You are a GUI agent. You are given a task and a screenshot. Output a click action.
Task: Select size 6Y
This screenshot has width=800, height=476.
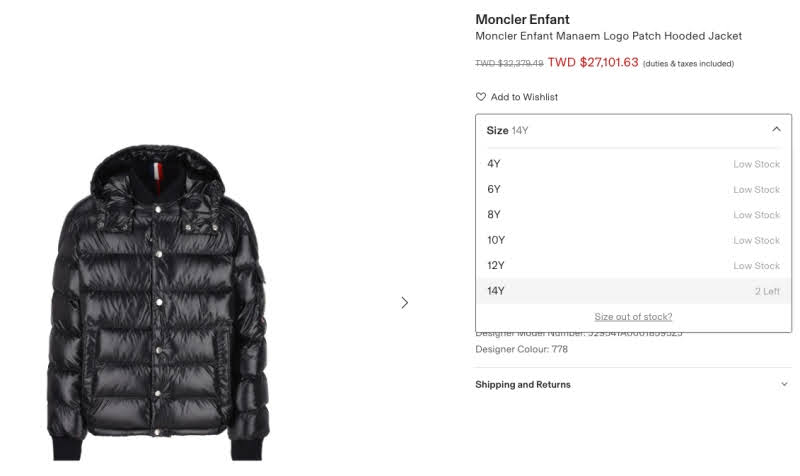click(633, 189)
